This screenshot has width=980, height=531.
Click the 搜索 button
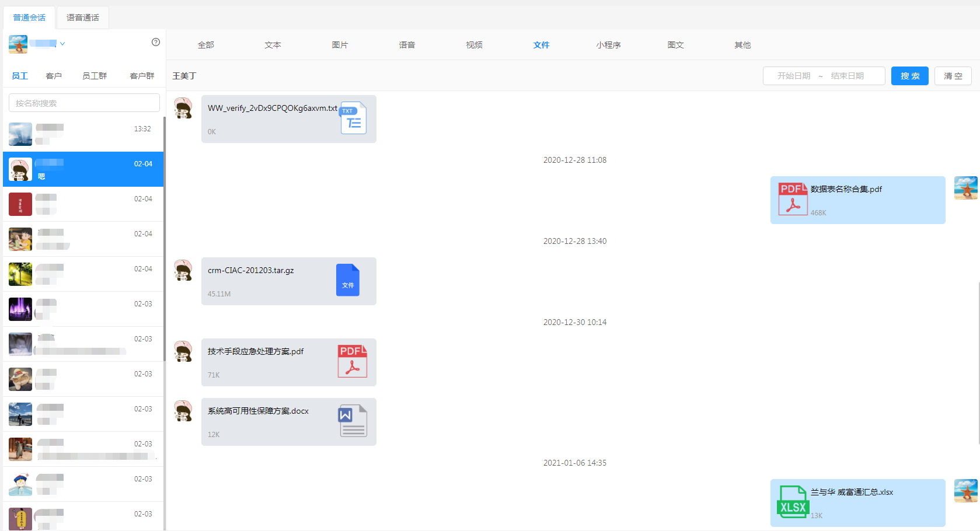click(x=909, y=76)
